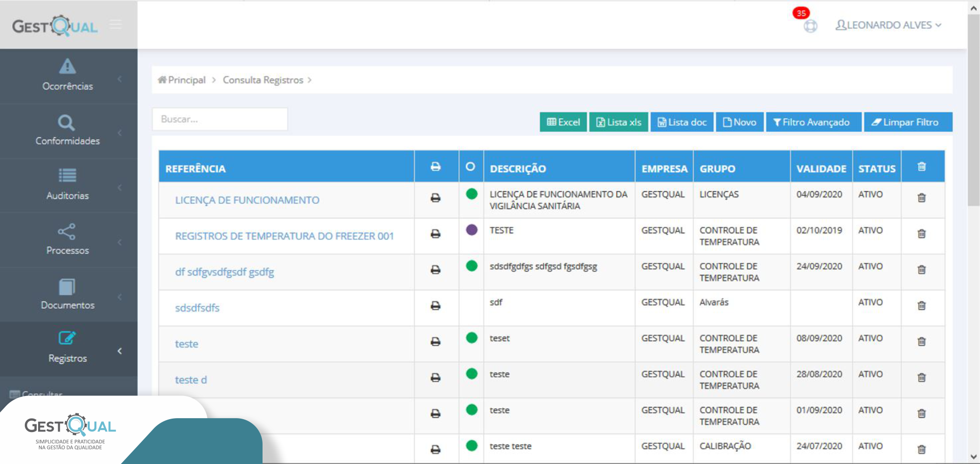Image resolution: width=980 pixels, height=464 pixels.
Task: Click the Consulta Registros breadcrumb
Action: click(x=263, y=80)
